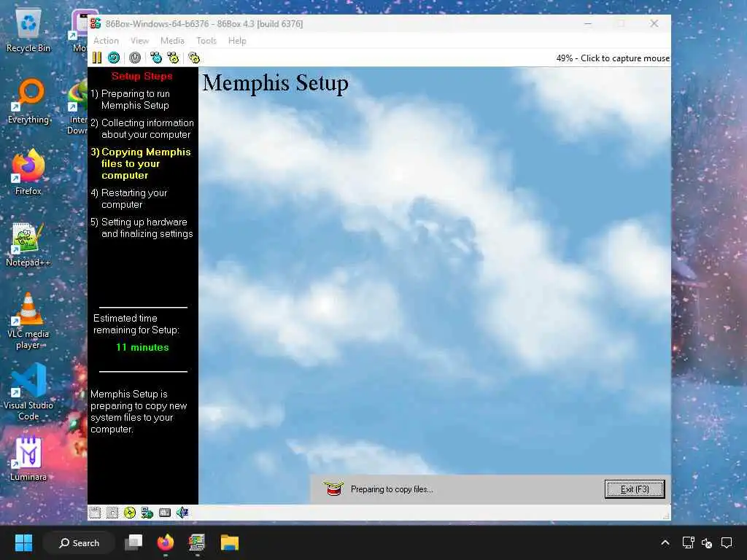
Task: Click 'Estimated time remaining for Setup' label
Action: 136,324
